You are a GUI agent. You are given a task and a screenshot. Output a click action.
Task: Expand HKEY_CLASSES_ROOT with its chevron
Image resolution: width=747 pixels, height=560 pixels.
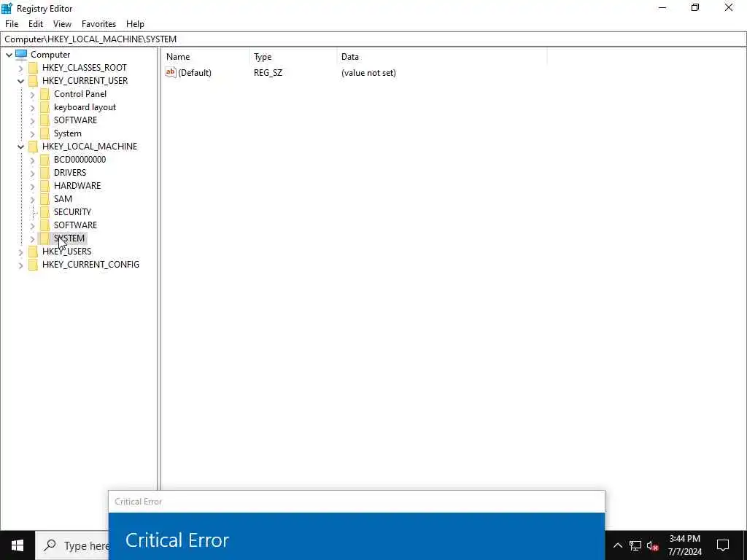(20, 68)
